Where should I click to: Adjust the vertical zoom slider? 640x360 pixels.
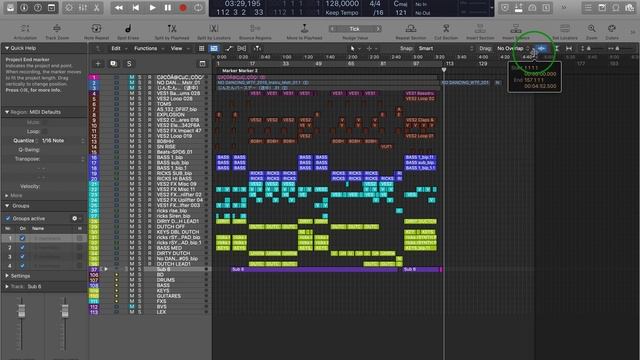(x=588, y=49)
